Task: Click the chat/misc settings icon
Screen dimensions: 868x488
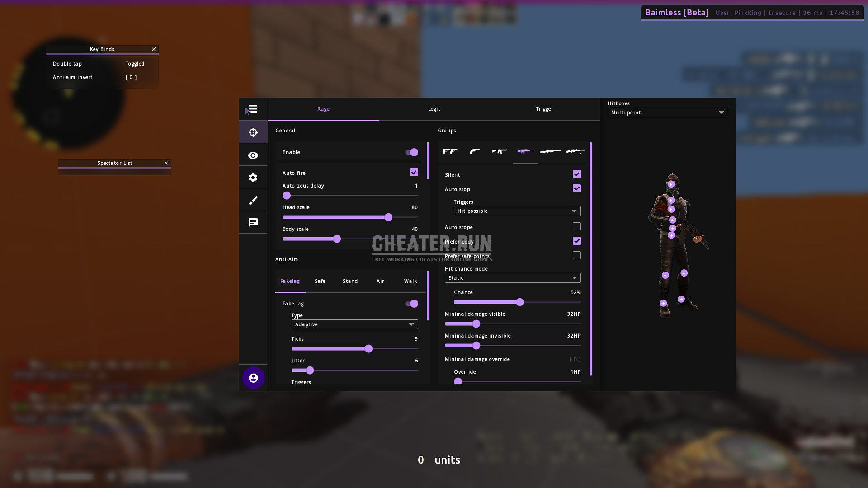Action: (x=253, y=222)
